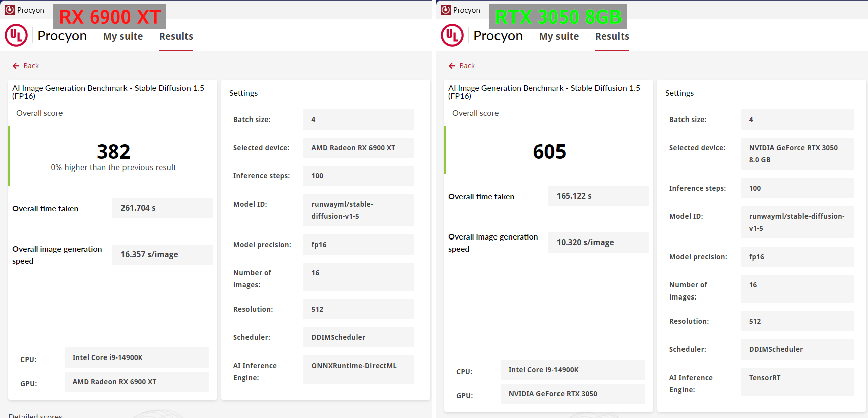Viewport: 868px width, 418px height.
Task: Click the Settings heading in RTX 3050 window
Action: click(679, 93)
